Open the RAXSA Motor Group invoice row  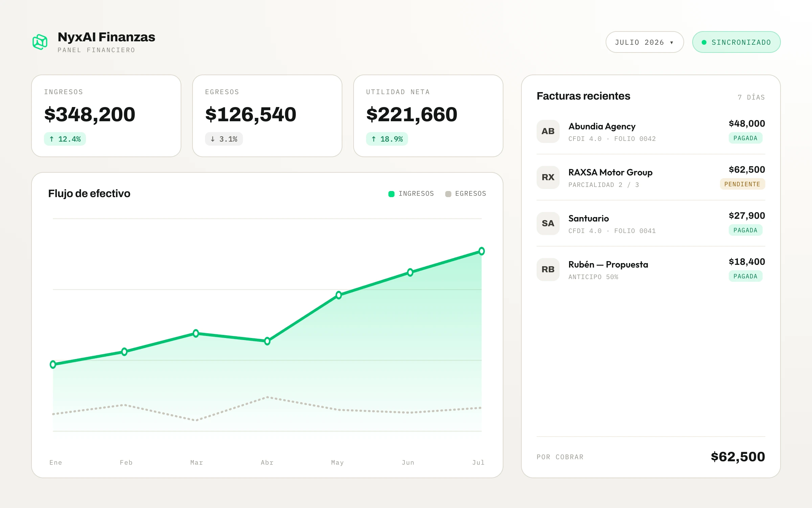coord(651,177)
